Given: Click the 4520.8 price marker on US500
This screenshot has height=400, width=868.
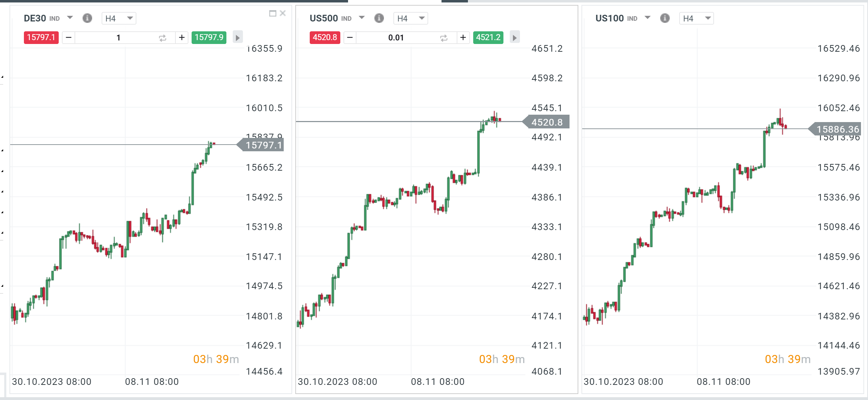Looking at the screenshot, I should pyautogui.click(x=547, y=122).
